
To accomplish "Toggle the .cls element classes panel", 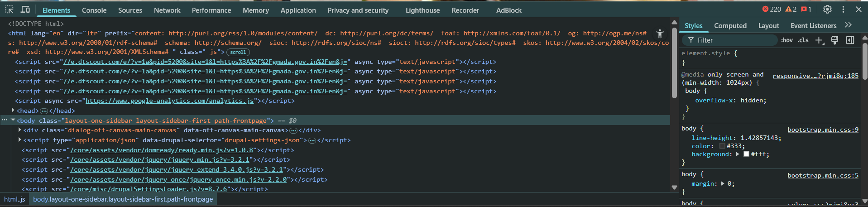I will [x=803, y=40].
